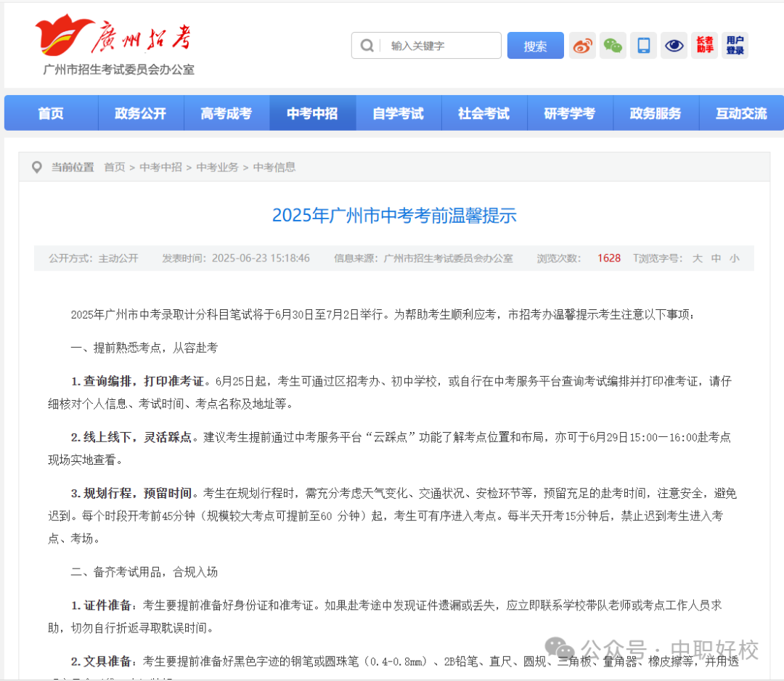This screenshot has width=784, height=681.
Task: Open the 中考中招 nav tab
Action: click(312, 113)
